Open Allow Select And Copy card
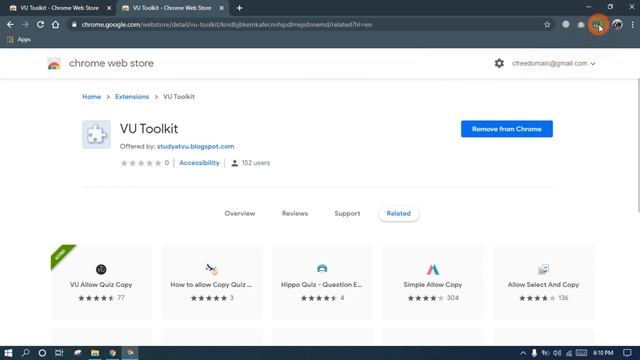Viewport: 640px width, 360px height. click(x=543, y=282)
